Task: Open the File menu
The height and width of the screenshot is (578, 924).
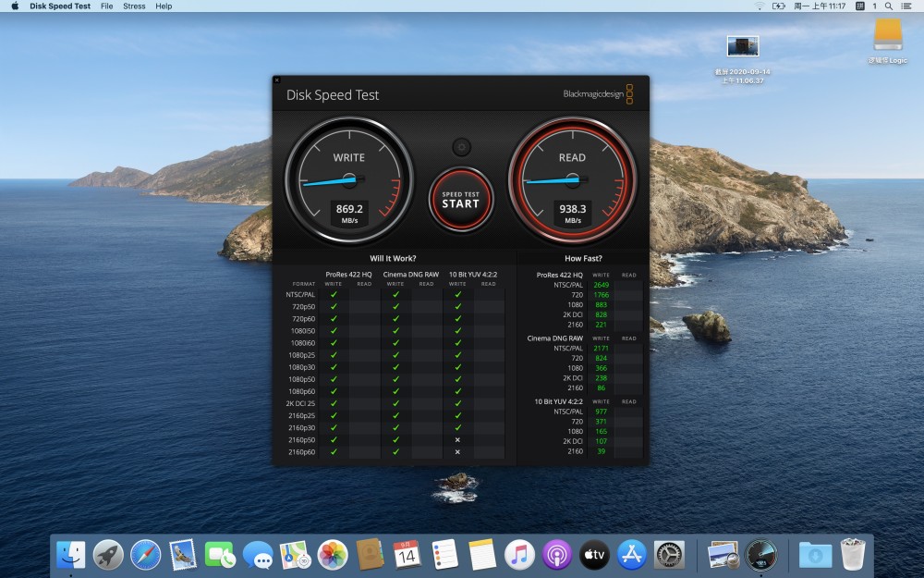Action: 106,6
